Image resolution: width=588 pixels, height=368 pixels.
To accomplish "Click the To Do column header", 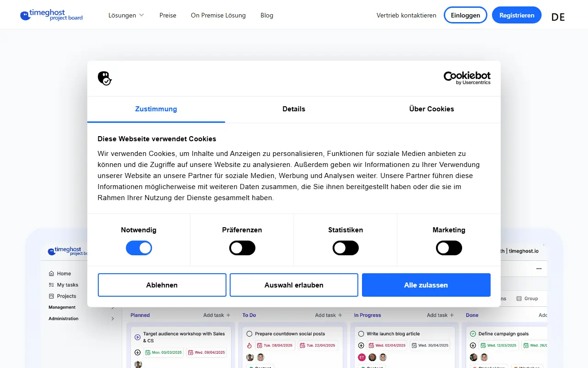I will [x=249, y=315].
